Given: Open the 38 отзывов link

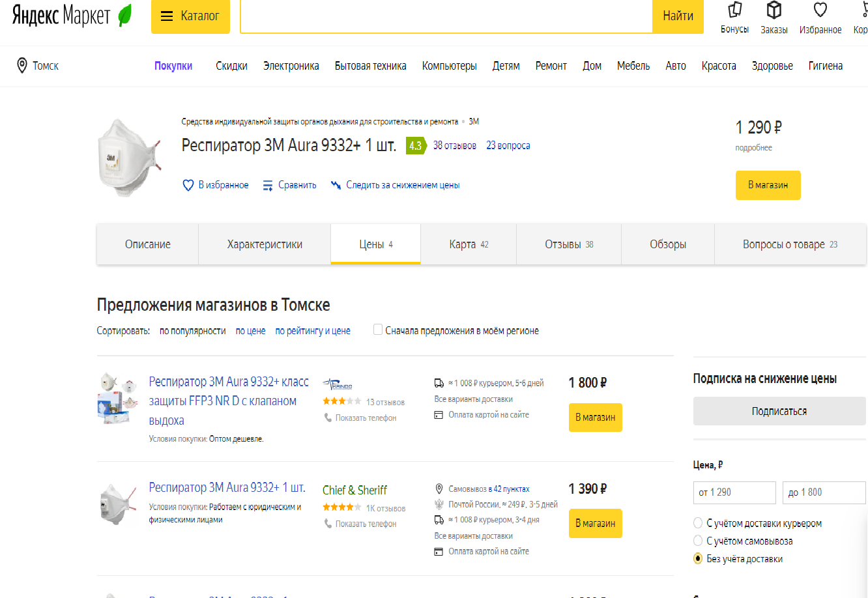Looking at the screenshot, I should click(455, 145).
